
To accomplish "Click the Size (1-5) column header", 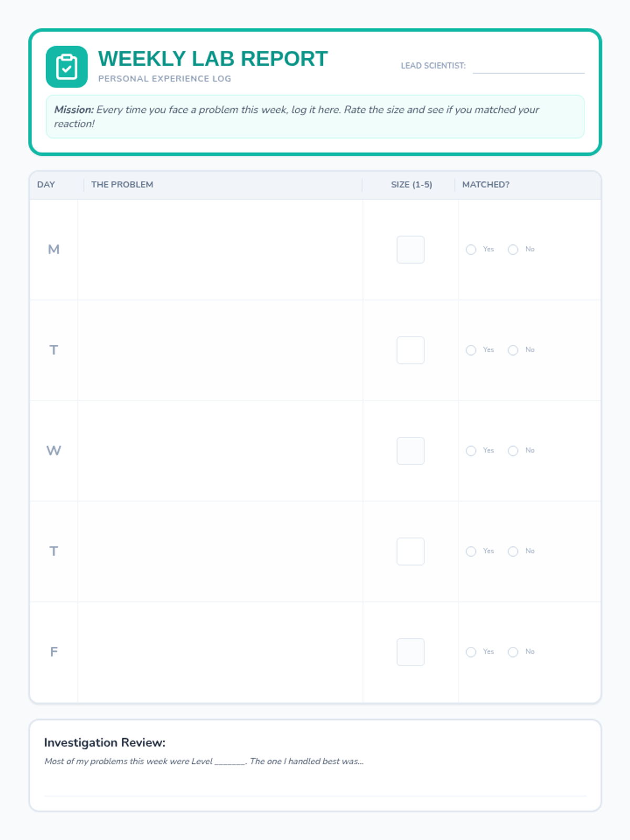I will (411, 185).
